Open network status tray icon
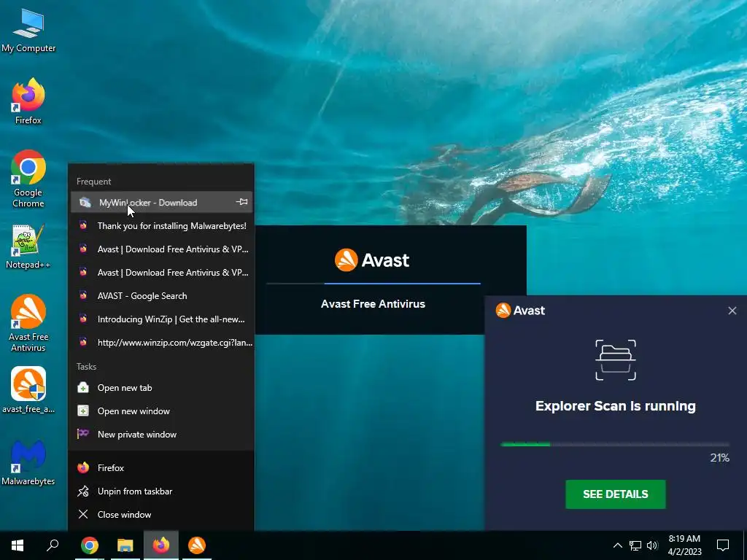 click(635, 545)
